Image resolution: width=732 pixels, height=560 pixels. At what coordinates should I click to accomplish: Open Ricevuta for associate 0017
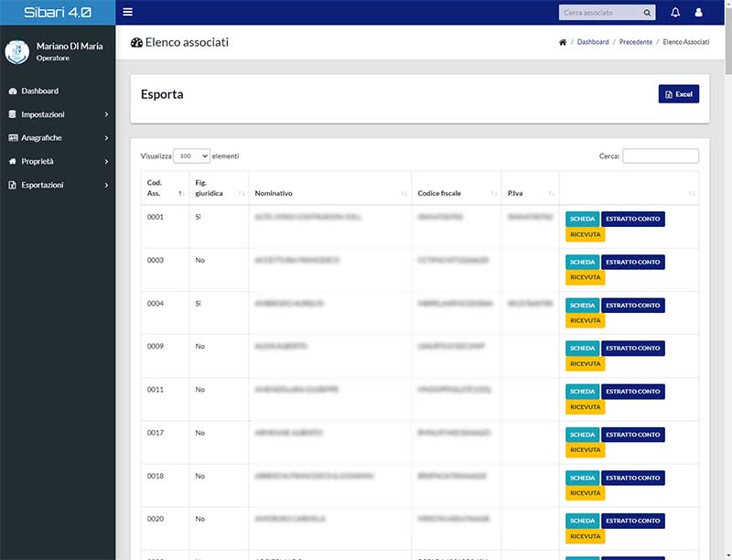click(586, 450)
